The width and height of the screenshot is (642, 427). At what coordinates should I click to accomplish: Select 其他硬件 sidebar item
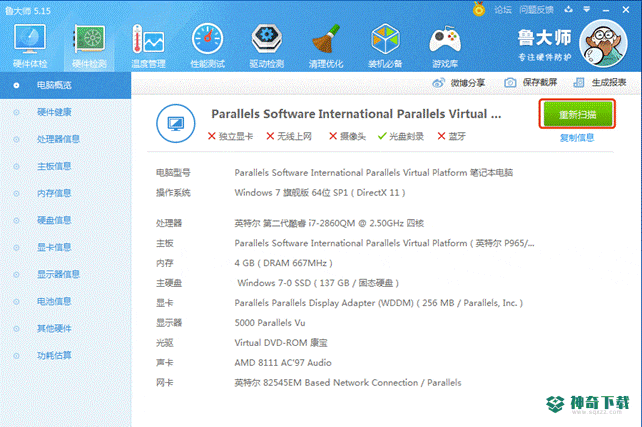coord(66,328)
